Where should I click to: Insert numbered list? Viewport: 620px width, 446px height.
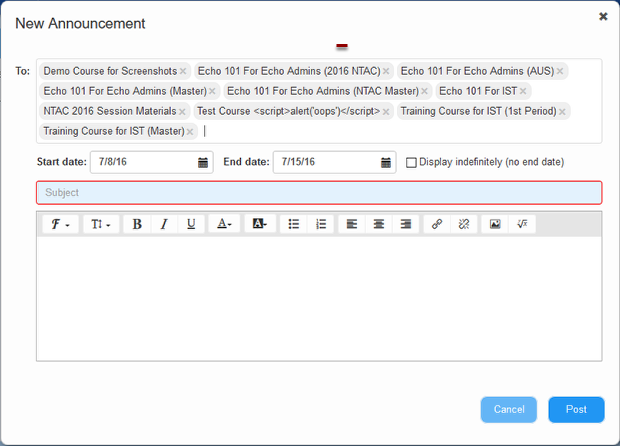coord(321,224)
